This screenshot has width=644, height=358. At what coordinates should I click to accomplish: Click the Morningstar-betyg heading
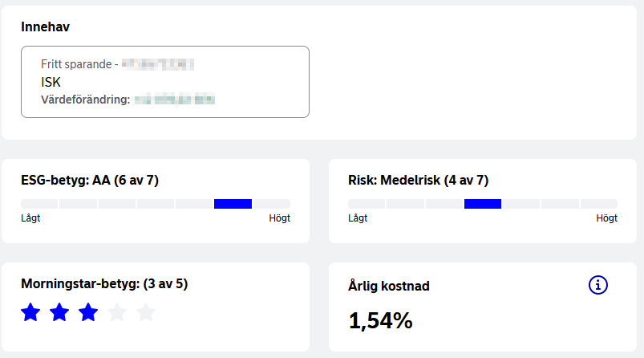point(104,283)
